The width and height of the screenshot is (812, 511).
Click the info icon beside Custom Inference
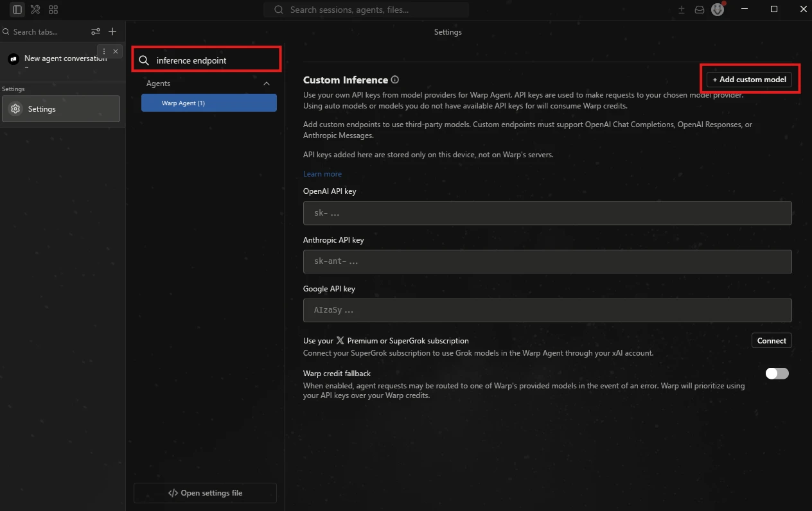click(x=395, y=80)
